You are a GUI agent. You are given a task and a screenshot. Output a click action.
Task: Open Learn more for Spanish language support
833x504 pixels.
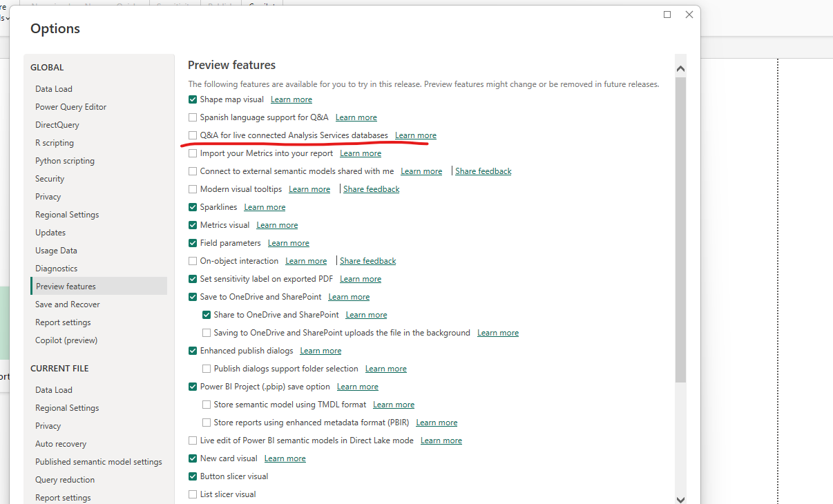pyautogui.click(x=356, y=117)
